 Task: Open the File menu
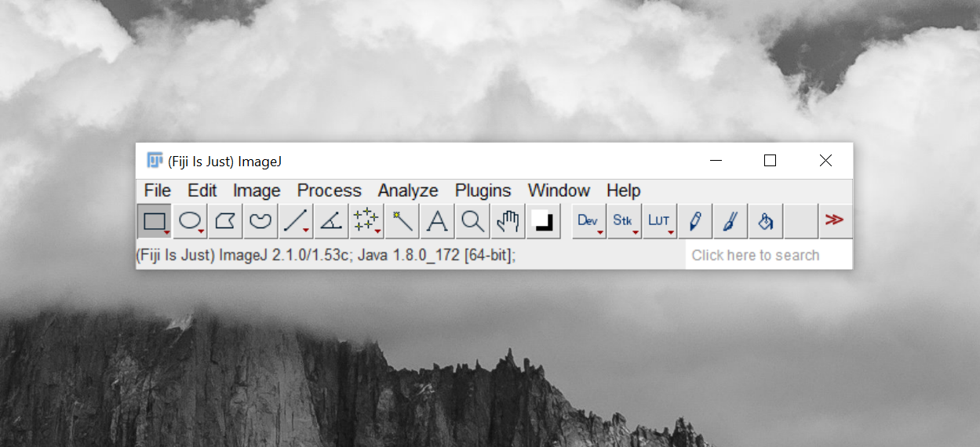tap(158, 191)
